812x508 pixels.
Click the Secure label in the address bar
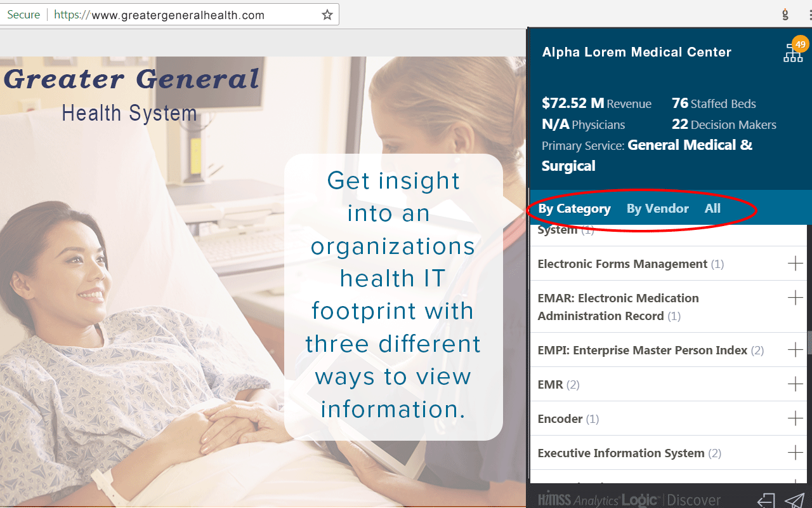(23, 14)
